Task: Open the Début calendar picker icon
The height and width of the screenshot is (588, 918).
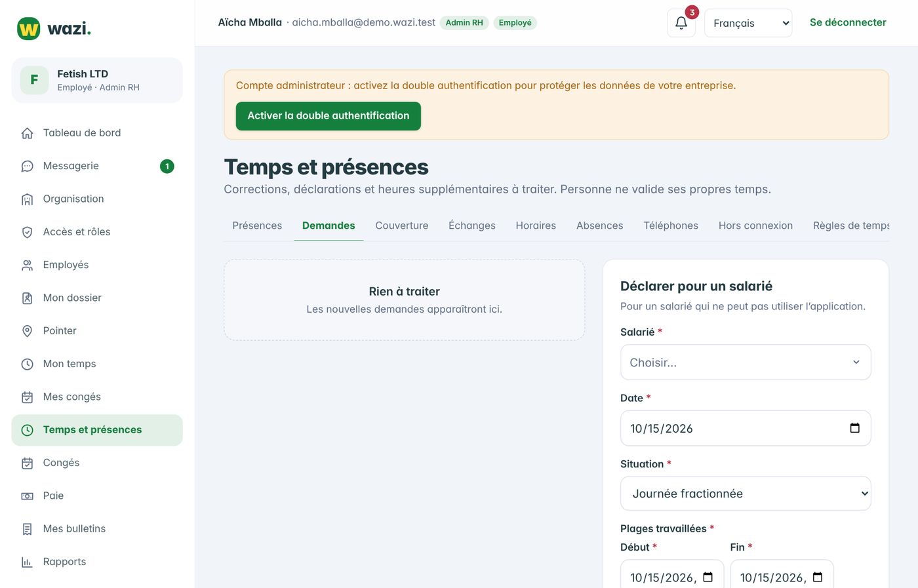Action: pos(708,577)
